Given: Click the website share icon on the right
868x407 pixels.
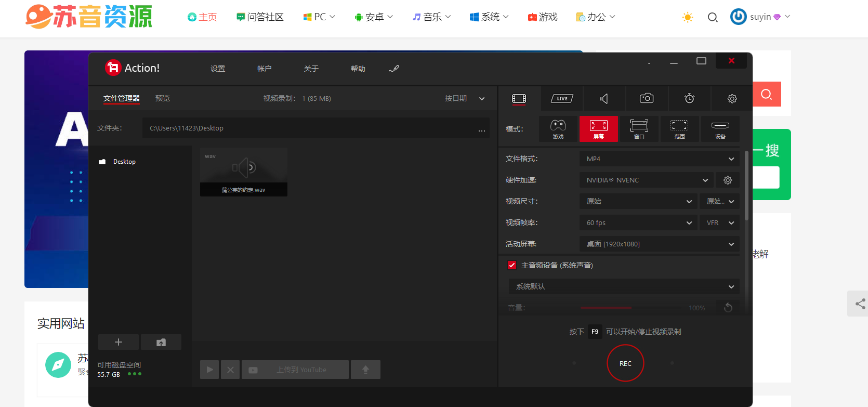Looking at the screenshot, I should 860,304.
